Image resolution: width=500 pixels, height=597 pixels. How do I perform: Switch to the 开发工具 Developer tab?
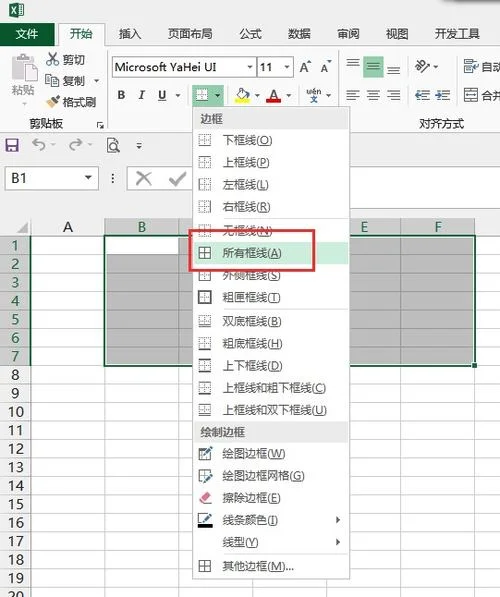click(x=457, y=34)
